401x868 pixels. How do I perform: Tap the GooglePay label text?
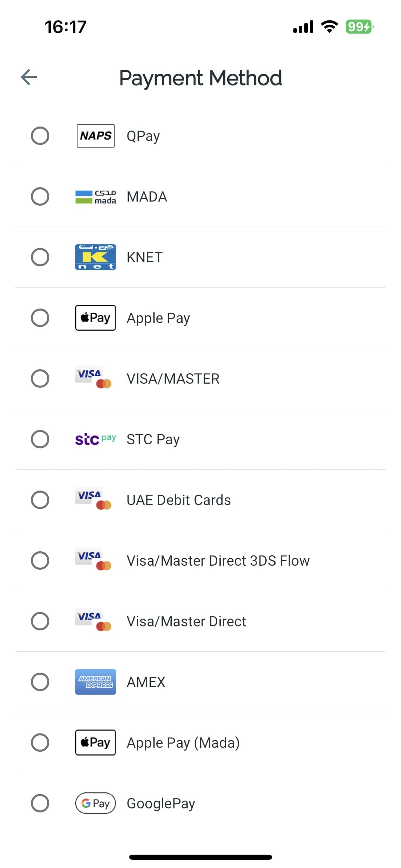click(x=161, y=804)
